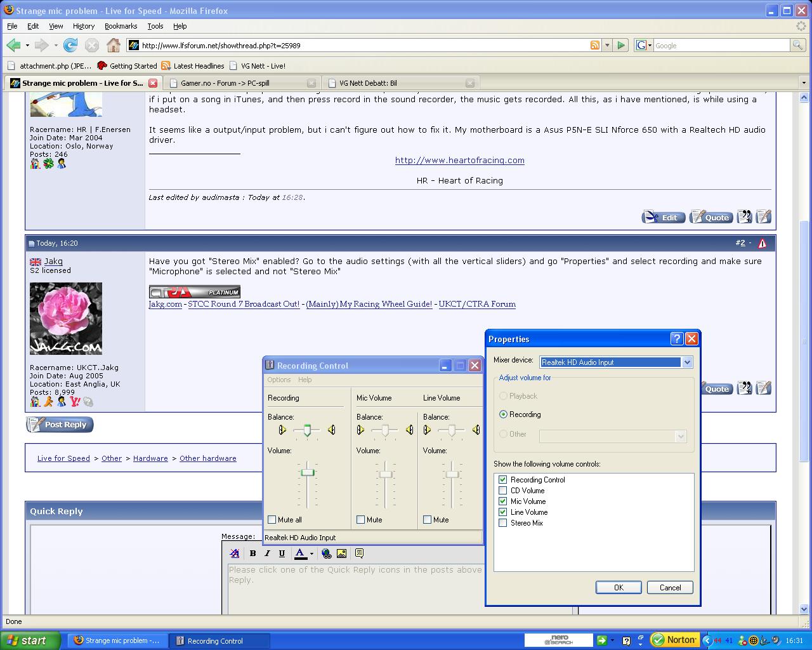
Task: Open the History menu
Action: click(84, 26)
